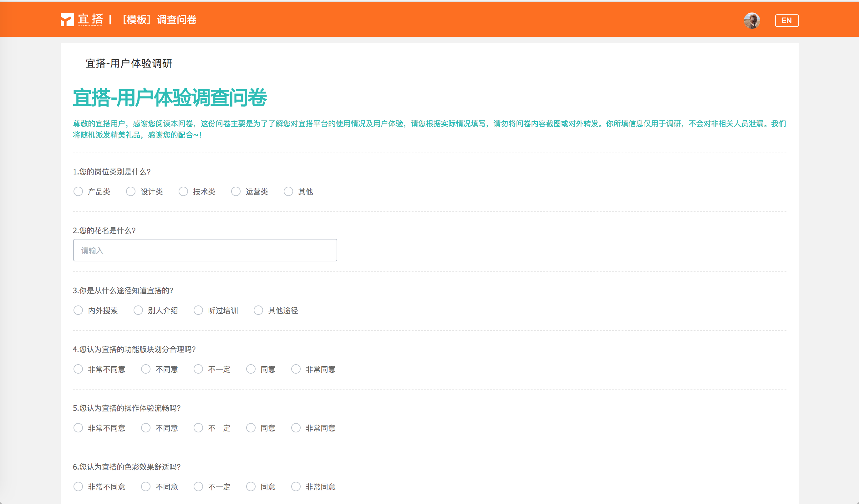Viewport: 859px width, 504px height.
Task: Select 其他途径 radio option
Action: point(258,310)
